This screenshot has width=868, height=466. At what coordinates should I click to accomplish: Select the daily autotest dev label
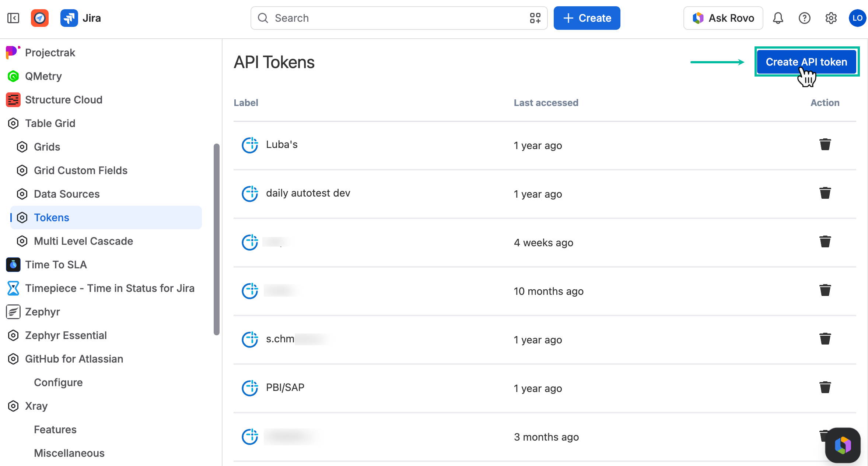[308, 193]
